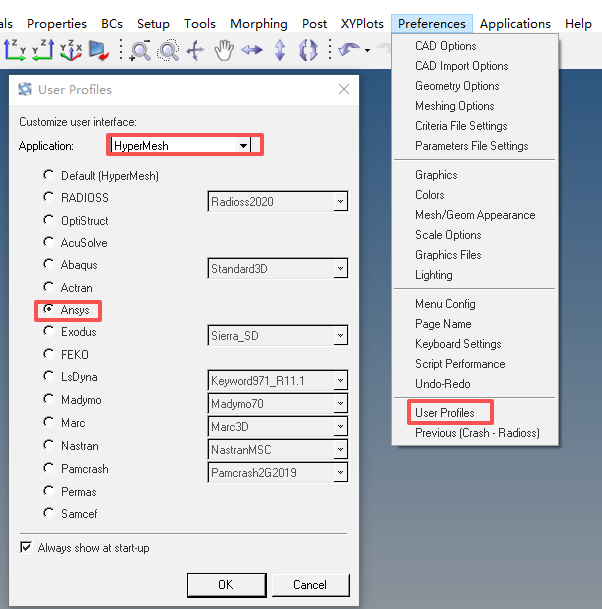
Task: Close the User Profiles dialog
Action: 344,89
